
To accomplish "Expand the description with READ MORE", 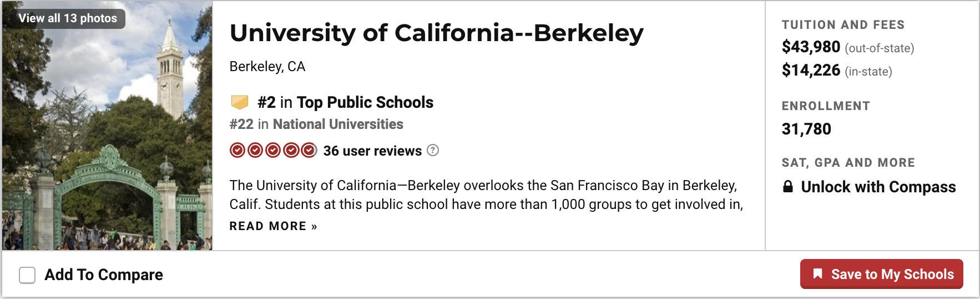I will coord(273,226).
